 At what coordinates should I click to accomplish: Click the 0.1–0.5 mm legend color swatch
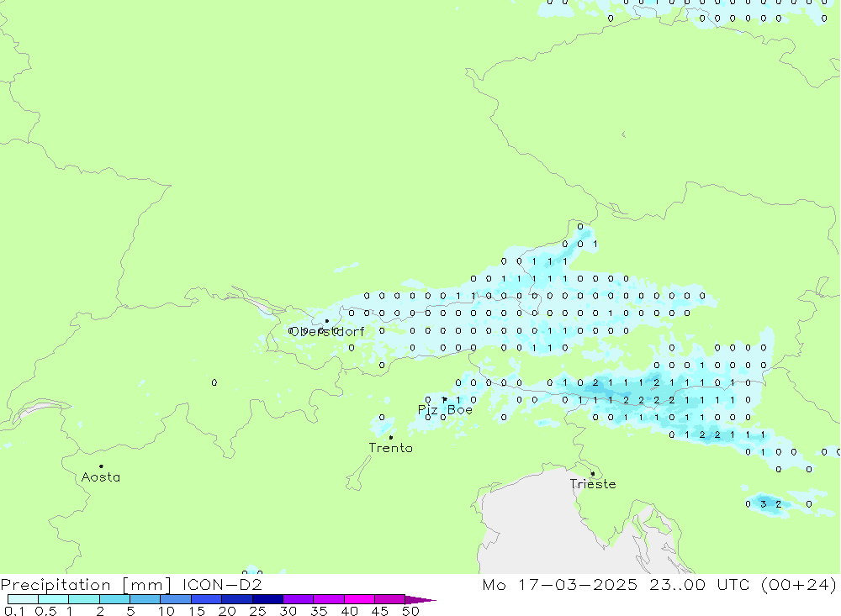pos(23,599)
